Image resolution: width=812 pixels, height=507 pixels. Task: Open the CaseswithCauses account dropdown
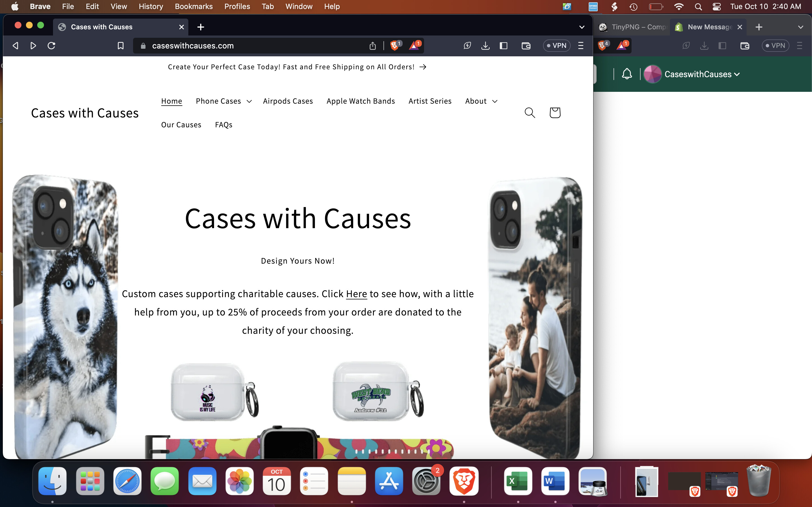pyautogui.click(x=701, y=74)
